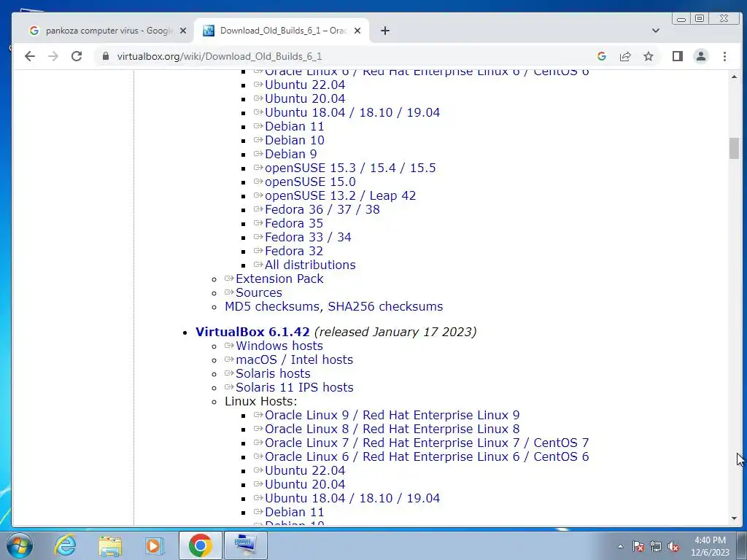This screenshot has height=560, width=747.
Task: Click the Chrome taskbar icon
Action: coord(200,545)
